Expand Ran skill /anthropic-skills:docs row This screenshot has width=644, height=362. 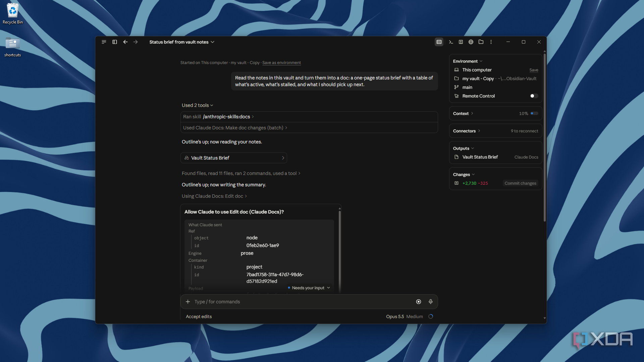[x=309, y=117]
